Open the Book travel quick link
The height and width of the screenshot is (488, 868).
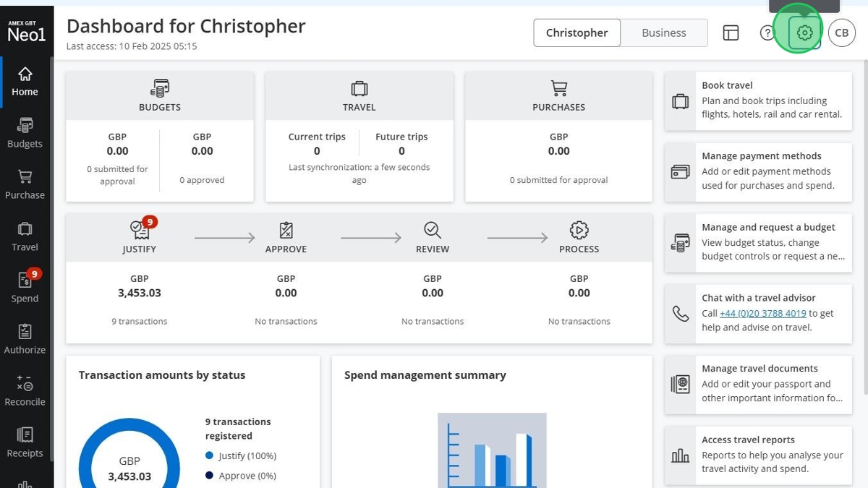(x=758, y=101)
